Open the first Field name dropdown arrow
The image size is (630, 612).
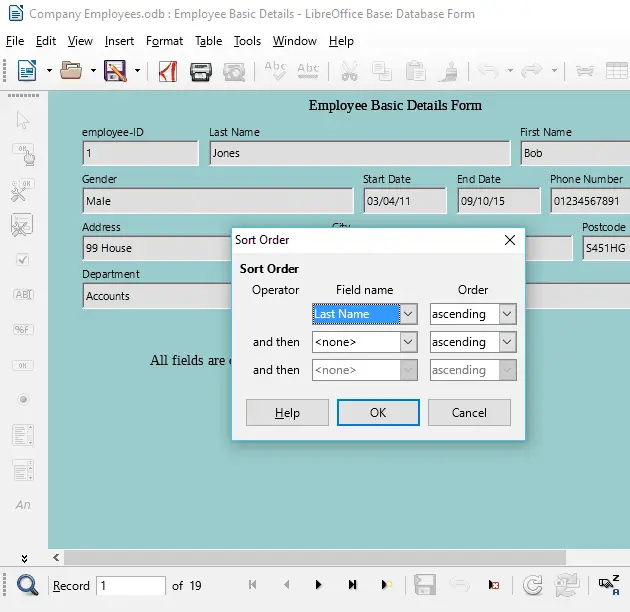click(408, 314)
